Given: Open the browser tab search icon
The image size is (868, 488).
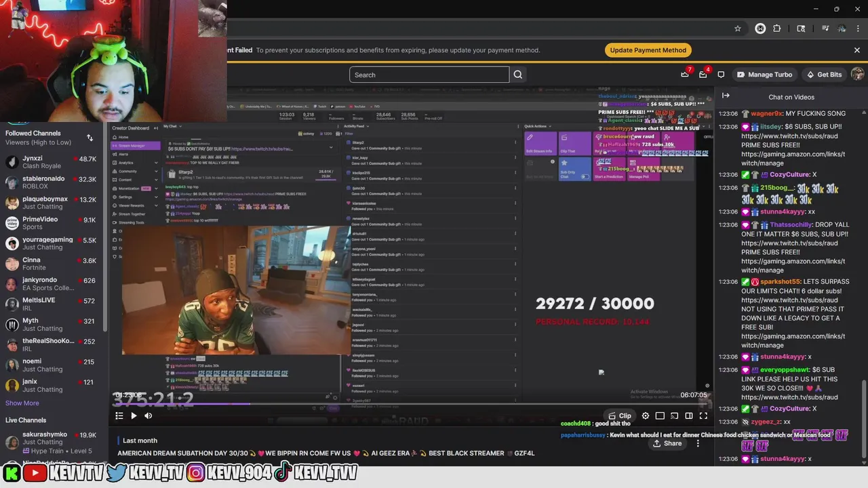Looking at the screenshot, I should coord(801,28).
